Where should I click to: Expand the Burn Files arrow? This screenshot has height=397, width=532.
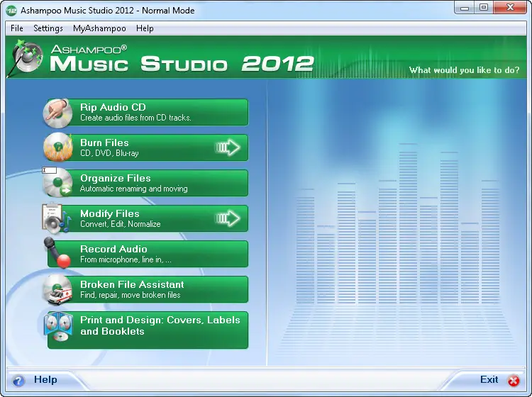(x=228, y=147)
